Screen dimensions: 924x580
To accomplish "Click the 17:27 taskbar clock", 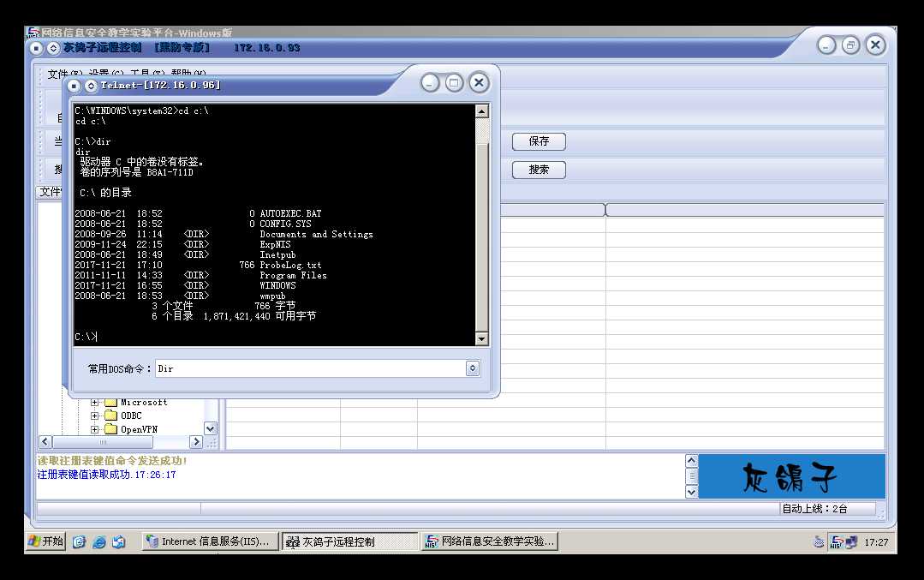I will click(x=876, y=541).
